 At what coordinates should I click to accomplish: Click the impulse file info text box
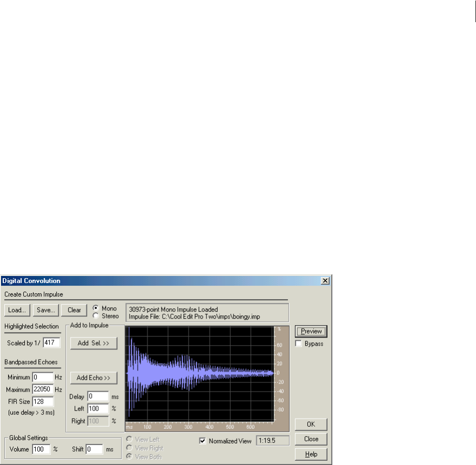click(207, 313)
